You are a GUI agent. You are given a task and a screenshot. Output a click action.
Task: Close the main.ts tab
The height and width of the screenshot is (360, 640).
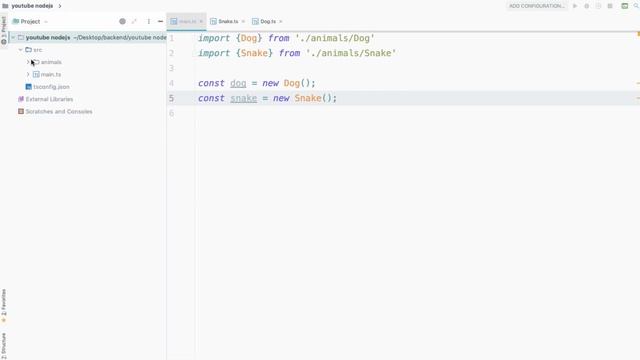pos(201,21)
